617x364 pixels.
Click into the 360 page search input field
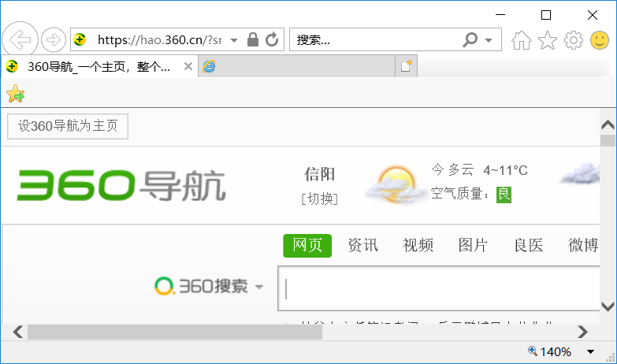[x=439, y=289]
